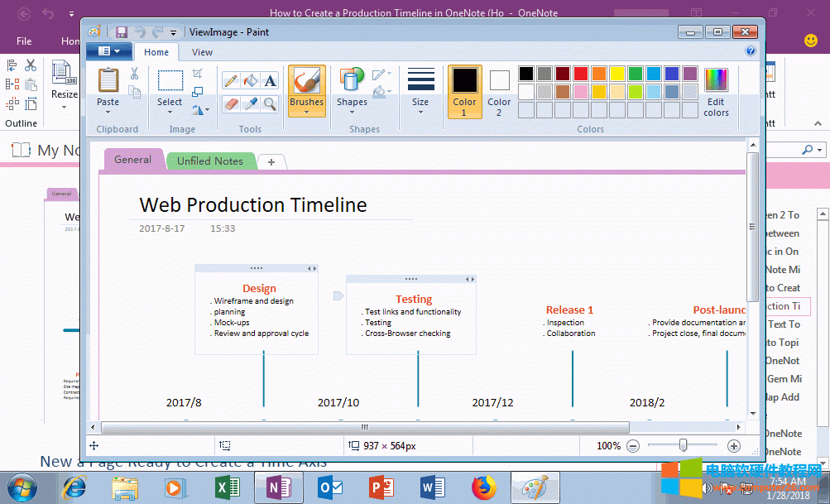Select the Magnifier tool
Image resolution: width=830 pixels, height=504 pixels.
coord(269,103)
